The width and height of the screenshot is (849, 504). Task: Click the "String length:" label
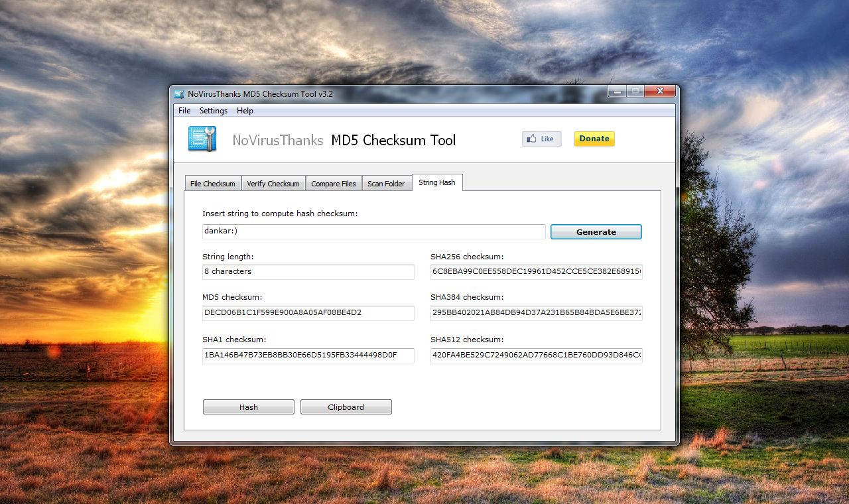(228, 257)
